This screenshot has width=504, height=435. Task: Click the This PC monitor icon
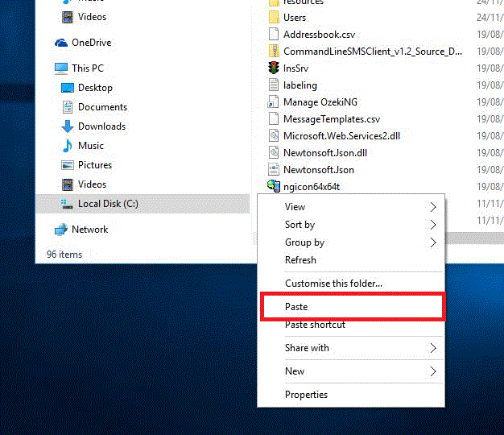click(x=61, y=68)
